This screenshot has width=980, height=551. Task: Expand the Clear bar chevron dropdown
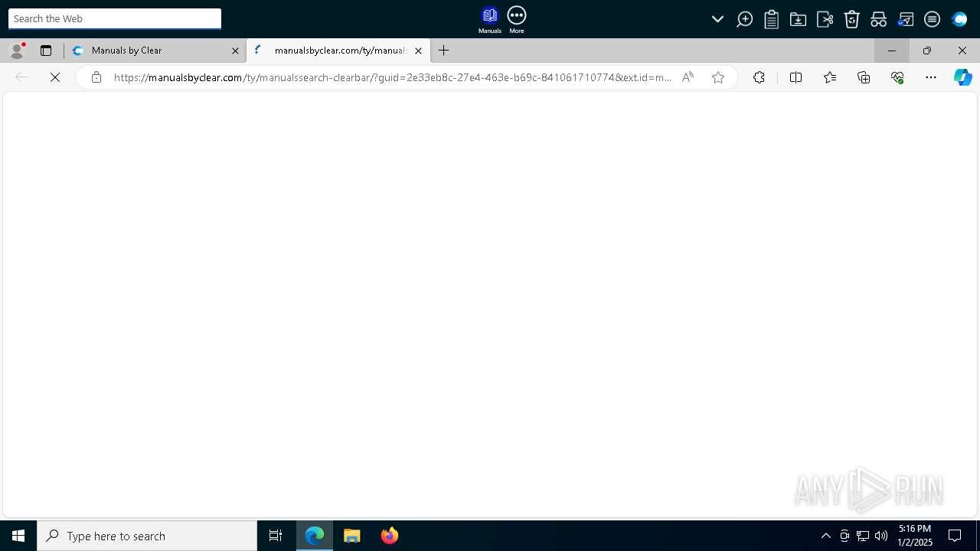click(x=717, y=19)
